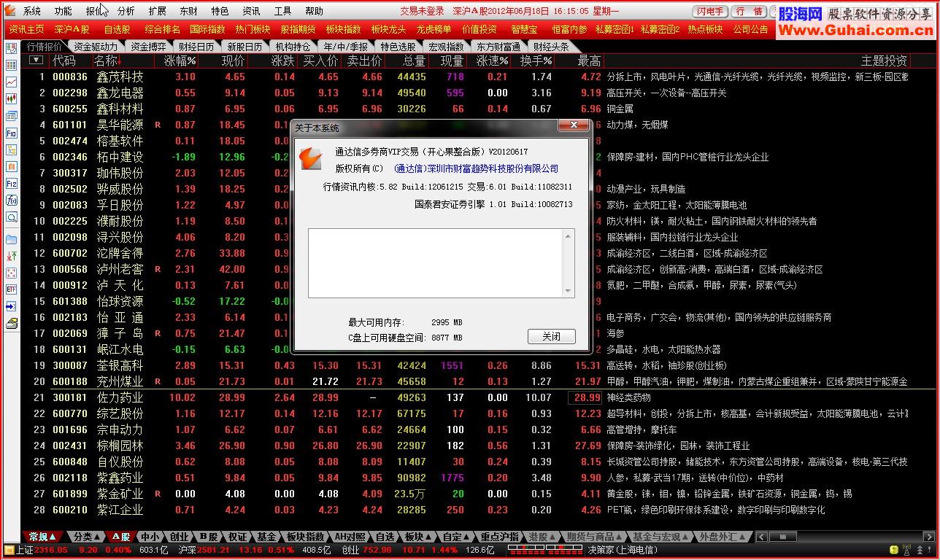Click the 关闭 button in the dialog

click(552, 336)
